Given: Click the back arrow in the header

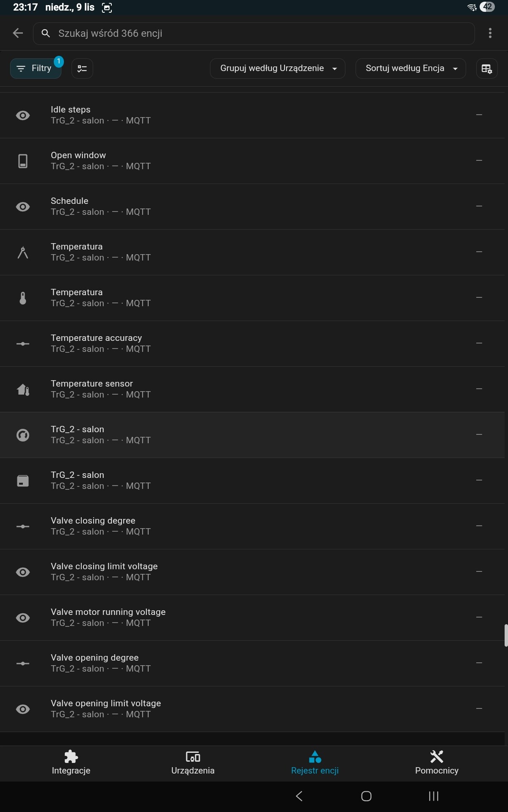Looking at the screenshot, I should point(18,33).
